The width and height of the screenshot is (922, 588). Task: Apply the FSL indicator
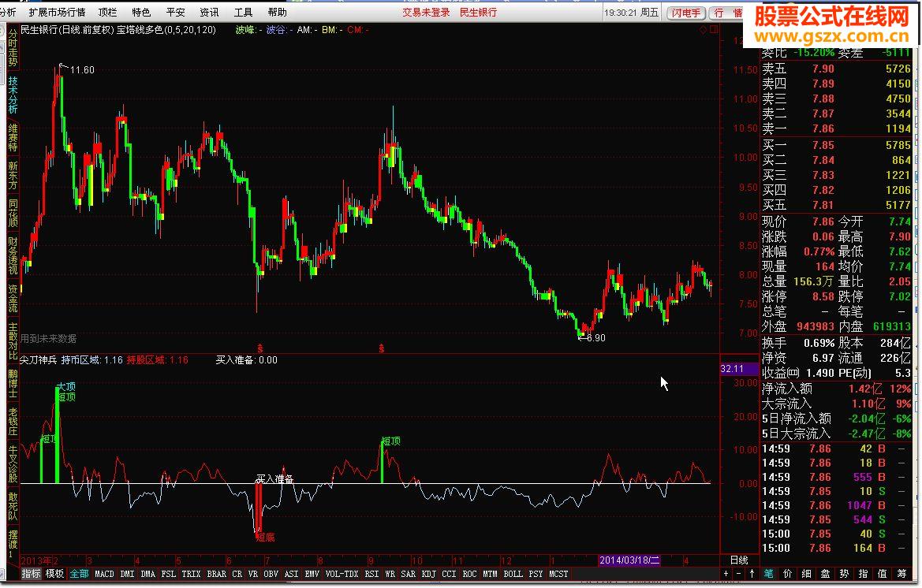168,573
